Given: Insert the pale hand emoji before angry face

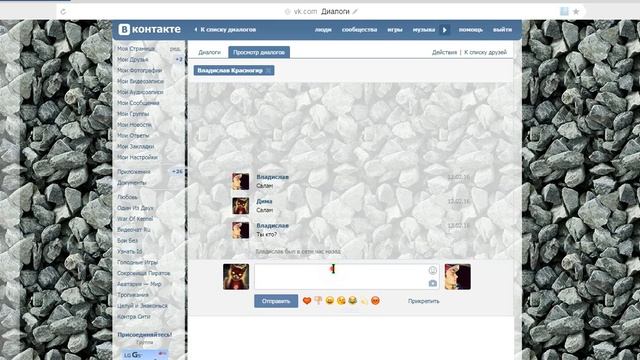Looking at the screenshot, I should click(x=364, y=301).
